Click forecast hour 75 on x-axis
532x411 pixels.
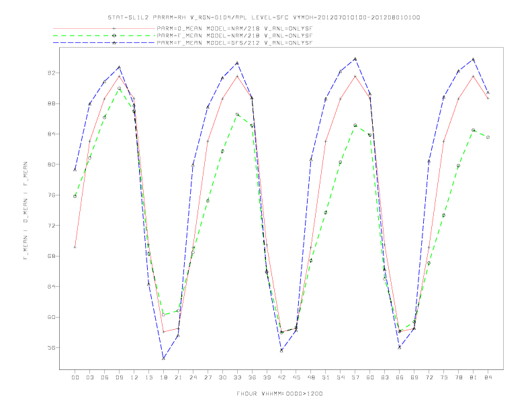444,377
